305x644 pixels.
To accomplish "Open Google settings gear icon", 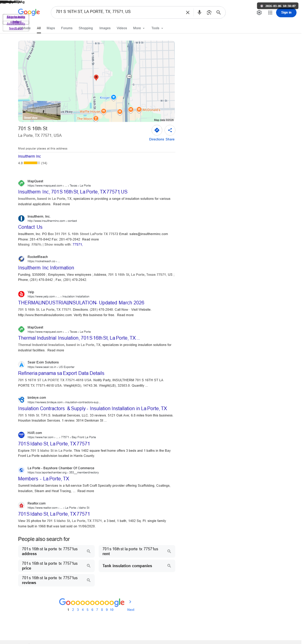I will tap(259, 13).
